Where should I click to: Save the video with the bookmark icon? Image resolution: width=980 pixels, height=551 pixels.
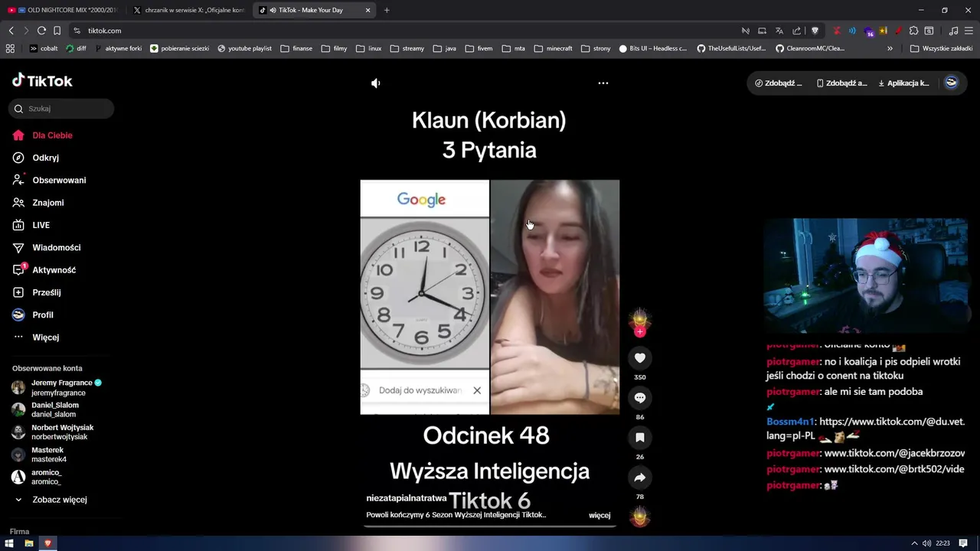pos(640,438)
